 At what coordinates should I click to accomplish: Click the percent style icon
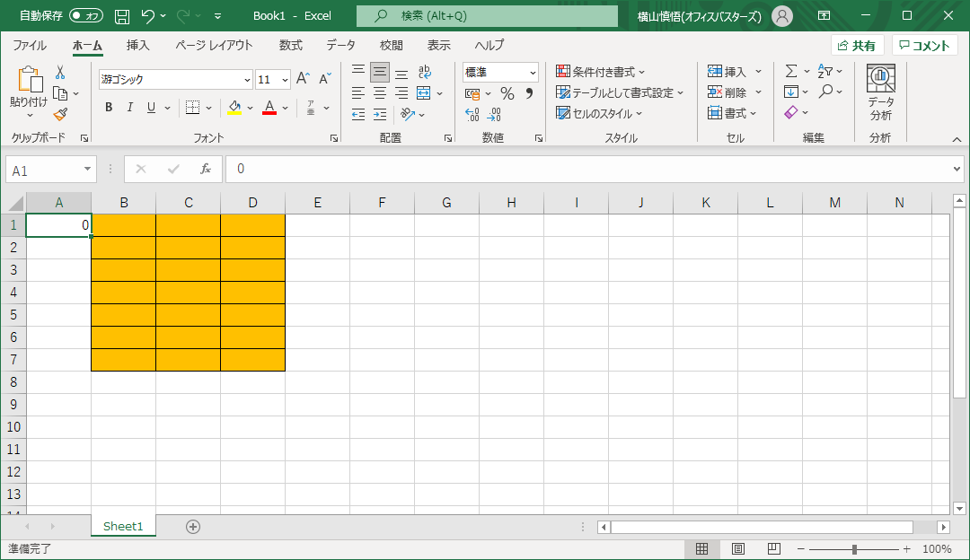coord(507,93)
